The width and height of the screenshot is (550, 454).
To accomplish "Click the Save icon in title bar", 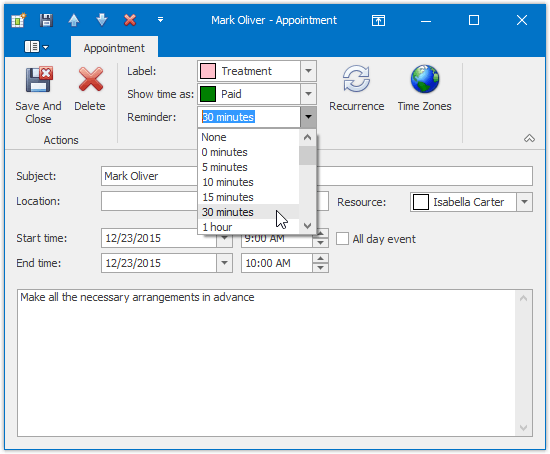I will (46, 20).
